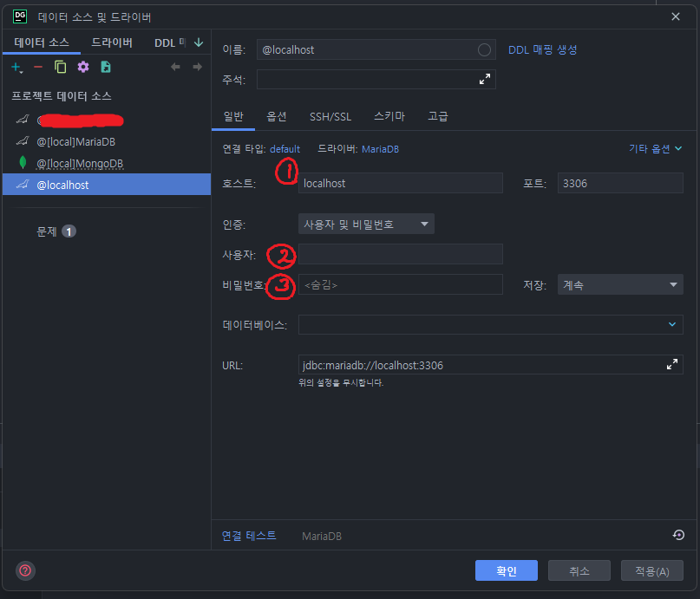Expand the URL field editor
700x599 pixels.
coord(672,364)
